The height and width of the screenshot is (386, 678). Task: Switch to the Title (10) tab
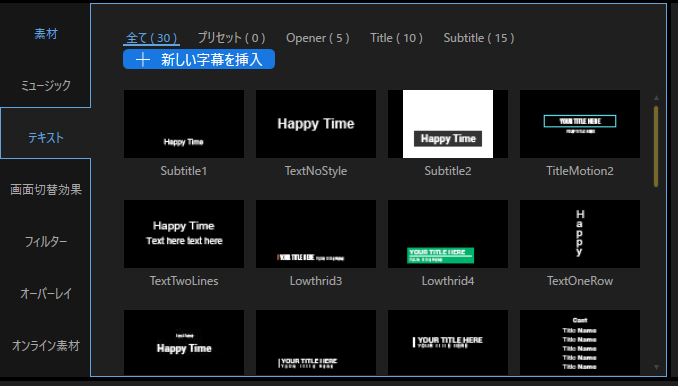click(397, 38)
